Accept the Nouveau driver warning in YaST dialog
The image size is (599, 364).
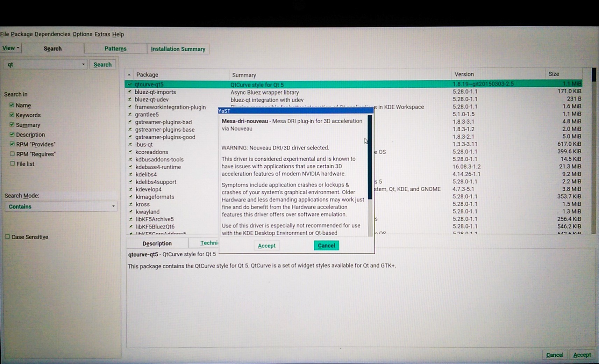coord(266,246)
